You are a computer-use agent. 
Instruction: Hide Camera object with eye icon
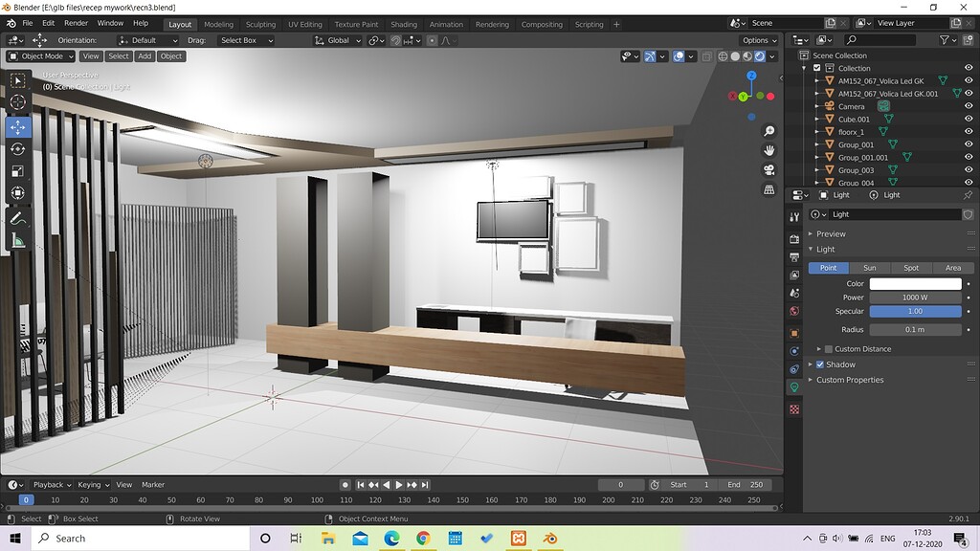[x=969, y=106]
